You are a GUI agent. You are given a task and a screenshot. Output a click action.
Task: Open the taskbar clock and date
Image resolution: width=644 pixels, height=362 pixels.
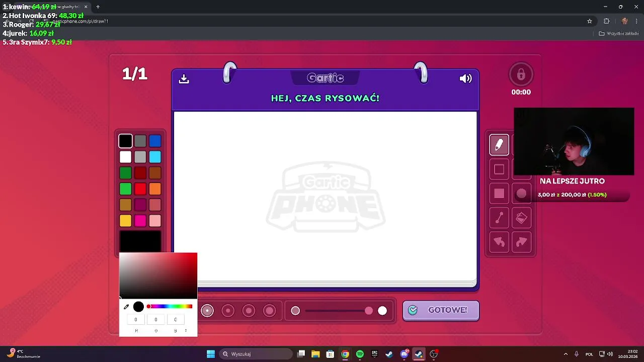[x=628, y=354]
